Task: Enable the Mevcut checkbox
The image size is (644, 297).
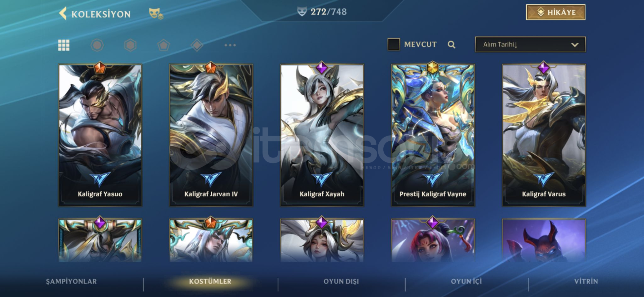Action: click(394, 44)
